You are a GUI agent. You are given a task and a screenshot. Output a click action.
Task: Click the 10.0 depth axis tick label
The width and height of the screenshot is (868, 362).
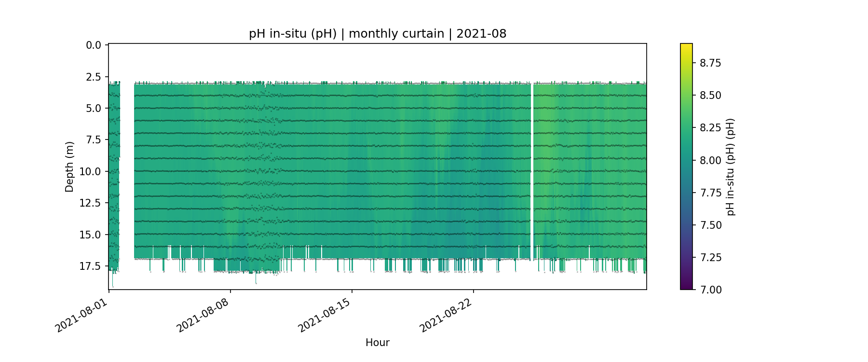point(91,172)
